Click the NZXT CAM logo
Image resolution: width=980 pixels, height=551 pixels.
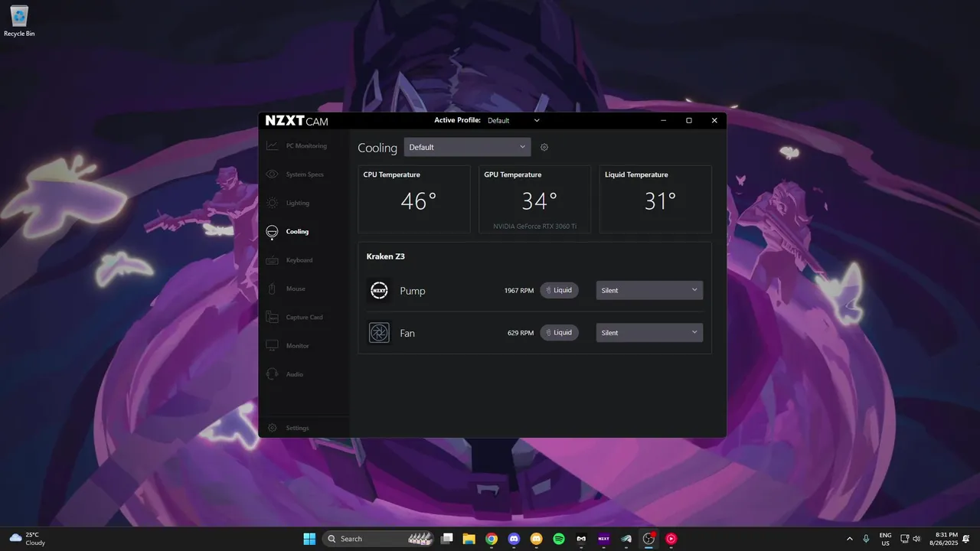tap(296, 120)
